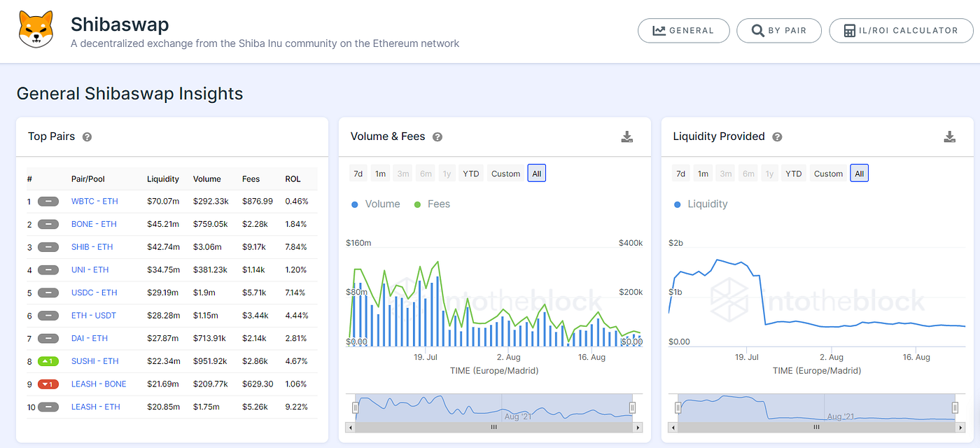The width and height of the screenshot is (980, 448).
Task: Download the Liquidity Provided chart data
Action: (949, 136)
